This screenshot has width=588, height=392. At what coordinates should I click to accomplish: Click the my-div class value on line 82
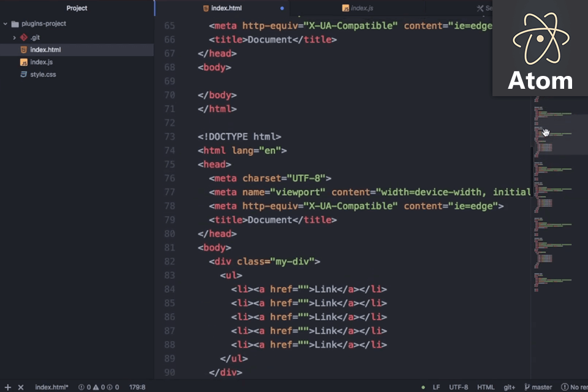tap(292, 262)
